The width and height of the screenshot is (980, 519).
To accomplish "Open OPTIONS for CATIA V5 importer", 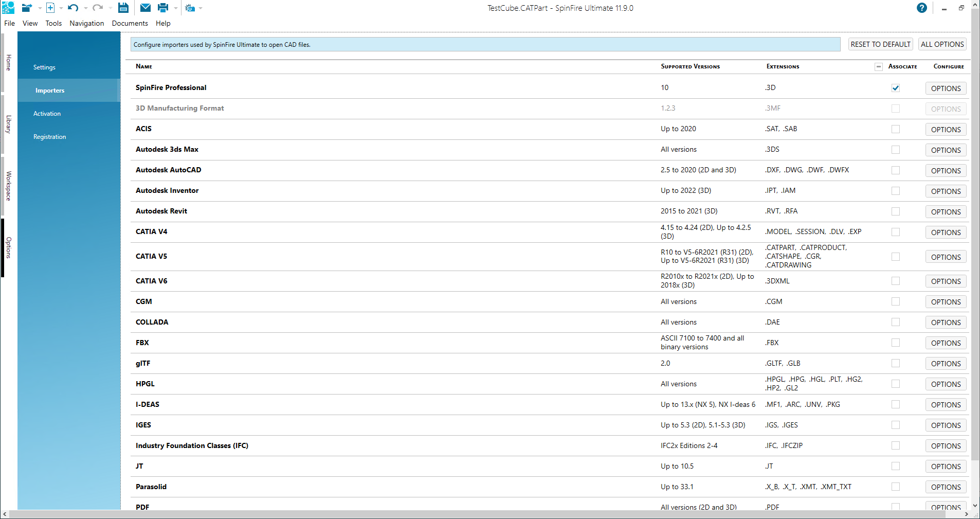I will pyautogui.click(x=946, y=257).
